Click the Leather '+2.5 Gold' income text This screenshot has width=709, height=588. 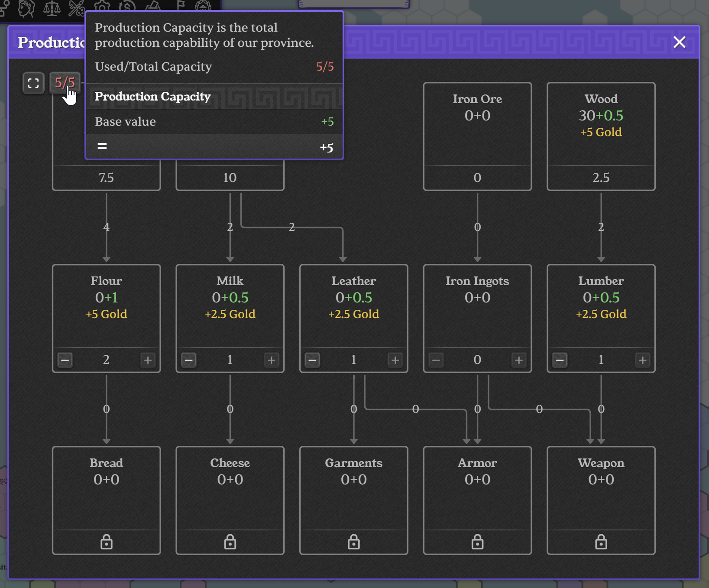[354, 314]
